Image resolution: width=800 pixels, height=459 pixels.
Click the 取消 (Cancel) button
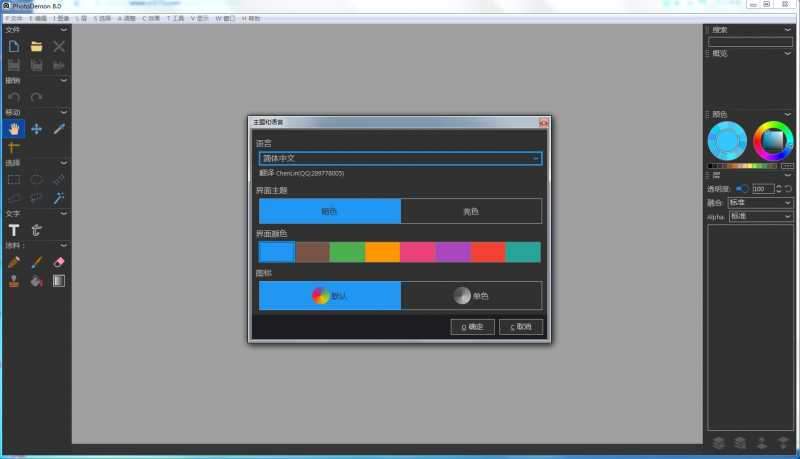(x=521, y=327)
